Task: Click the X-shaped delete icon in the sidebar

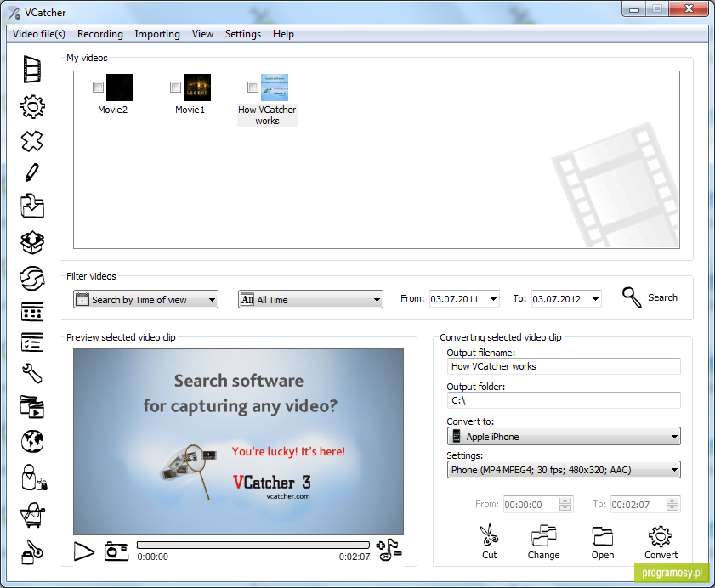Action: (32, 141)
